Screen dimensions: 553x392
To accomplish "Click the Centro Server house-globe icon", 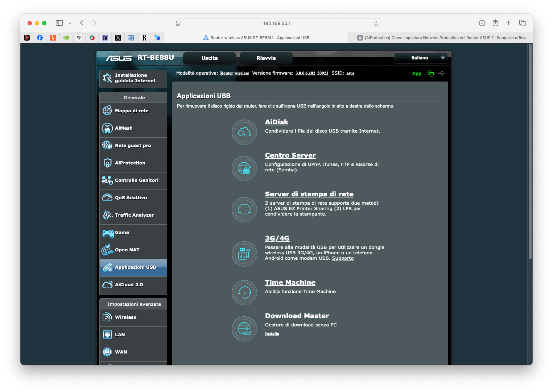I will tap(244, 168).
